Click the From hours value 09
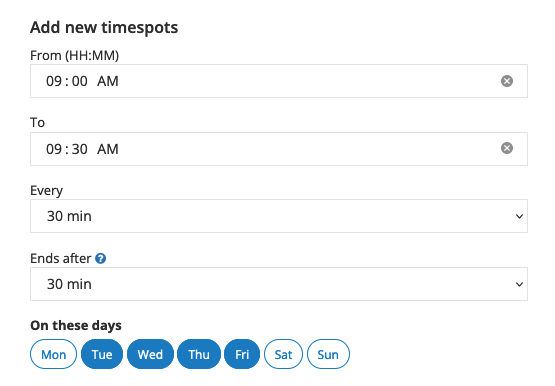This screenshot has width=555, height=386. 54,81
